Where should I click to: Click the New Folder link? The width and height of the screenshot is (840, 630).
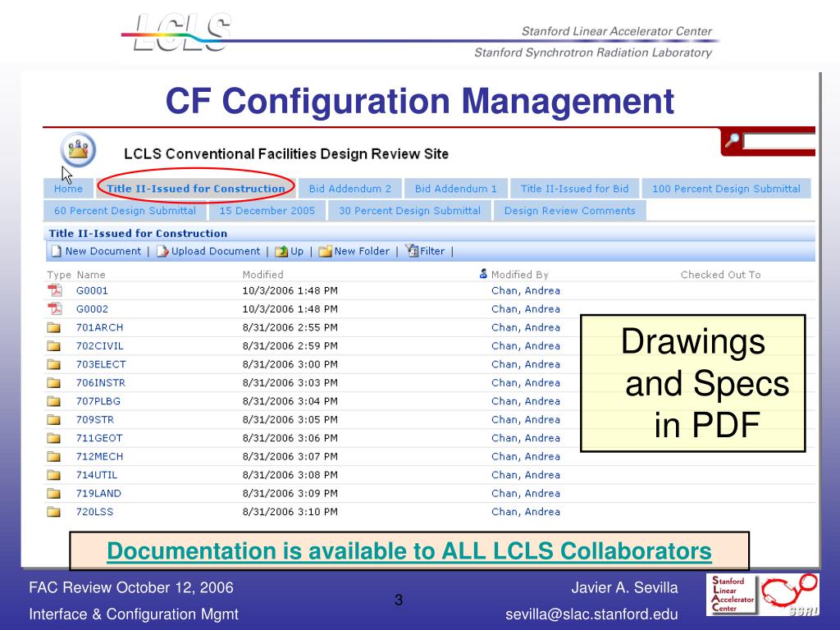[x=362, y=251]
